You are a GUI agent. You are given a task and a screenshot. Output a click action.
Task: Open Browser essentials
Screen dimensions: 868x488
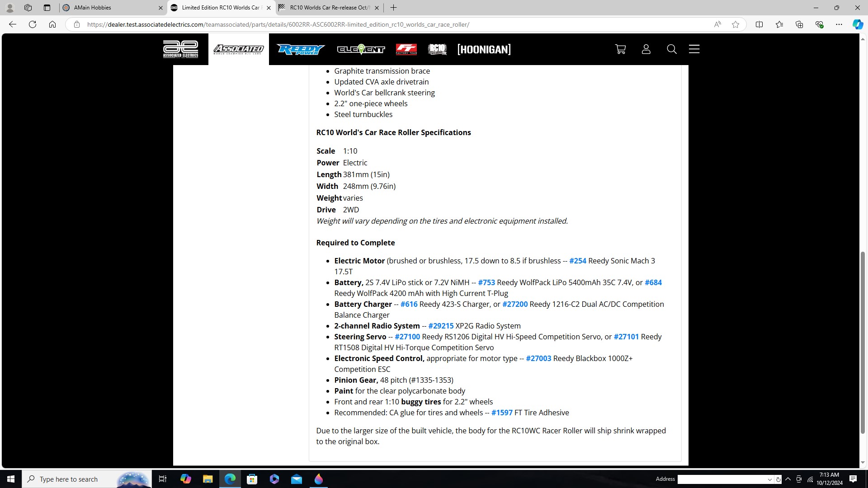tap(819, 24)
